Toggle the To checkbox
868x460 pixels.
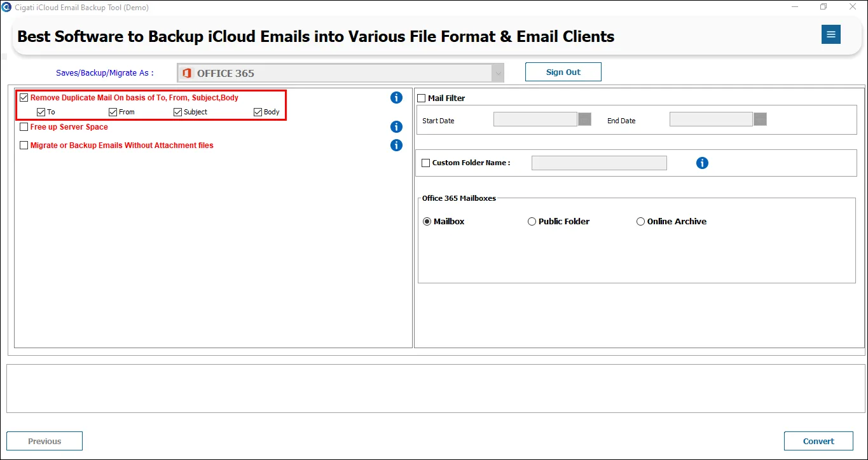tap(41, 112)
